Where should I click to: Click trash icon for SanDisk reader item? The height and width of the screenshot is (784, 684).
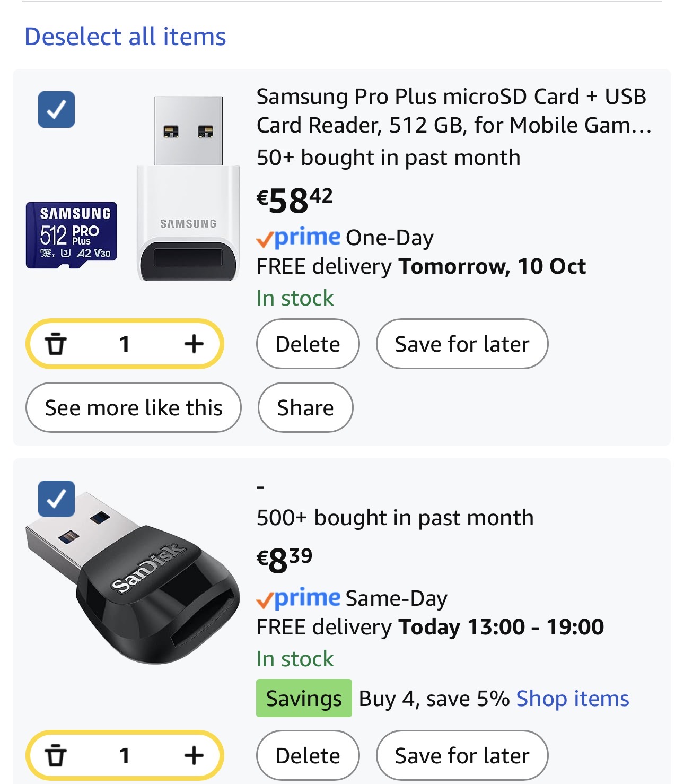click(55, 756)
